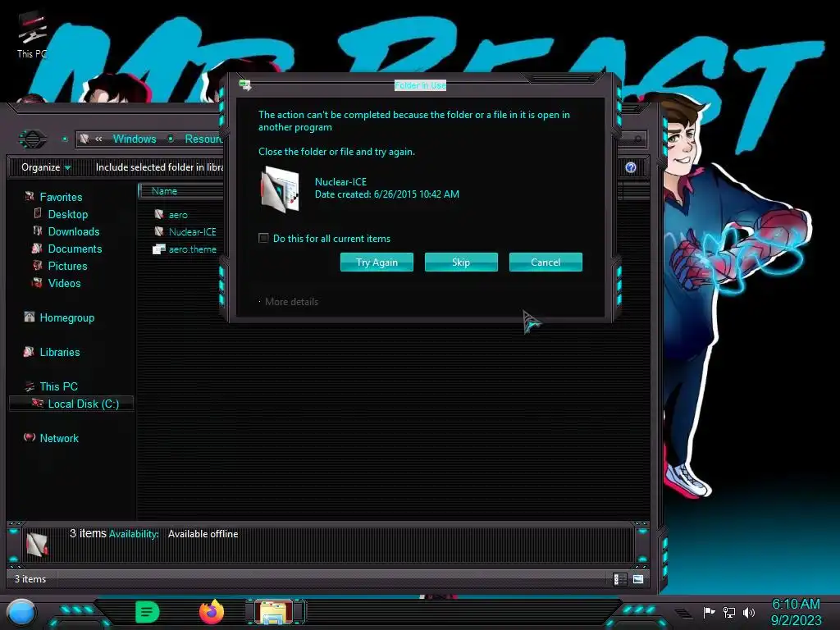Open Pictures in the navigation pane
Image resolution: width=840 pixels, height=630 pixels.
click(67, 266)
